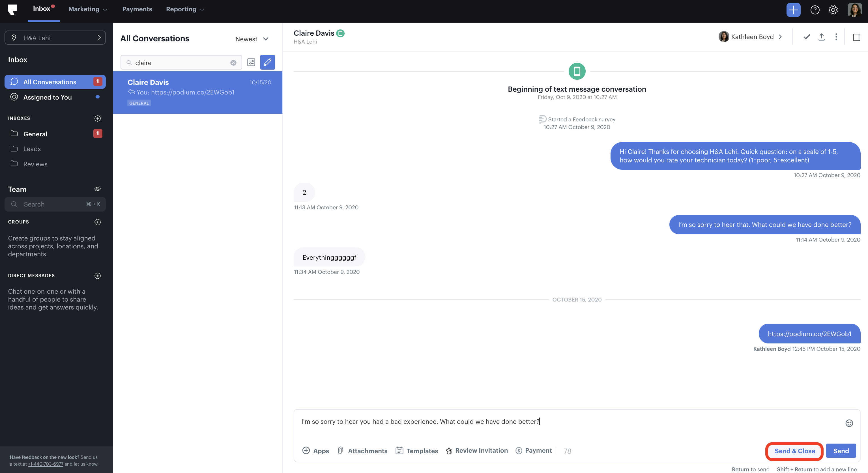
Task: Open the podium.co/2EWGob1 link in chat
Action: coord(809,334)
